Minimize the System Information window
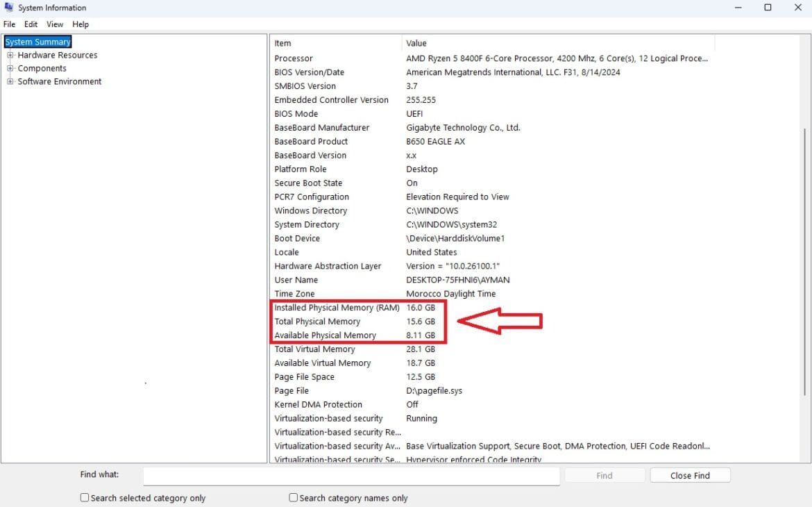The image size is (812, 507). click(738, 8)
